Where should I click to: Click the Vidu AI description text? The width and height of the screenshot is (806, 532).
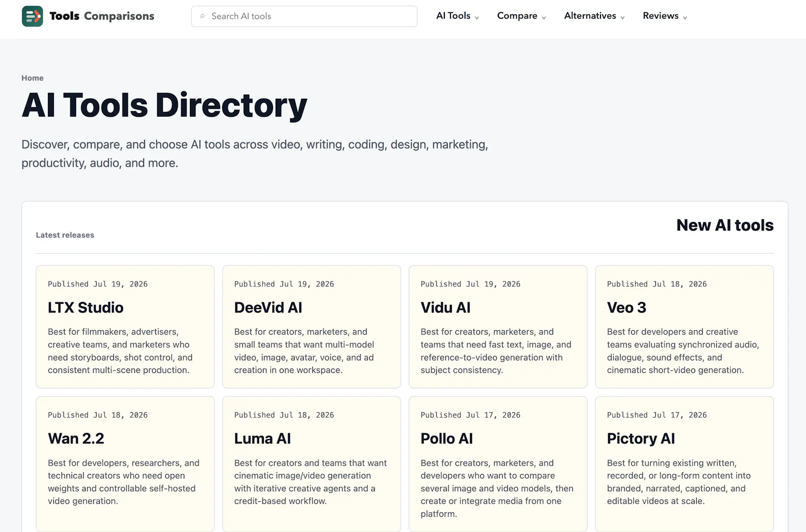tap(496, 351)
